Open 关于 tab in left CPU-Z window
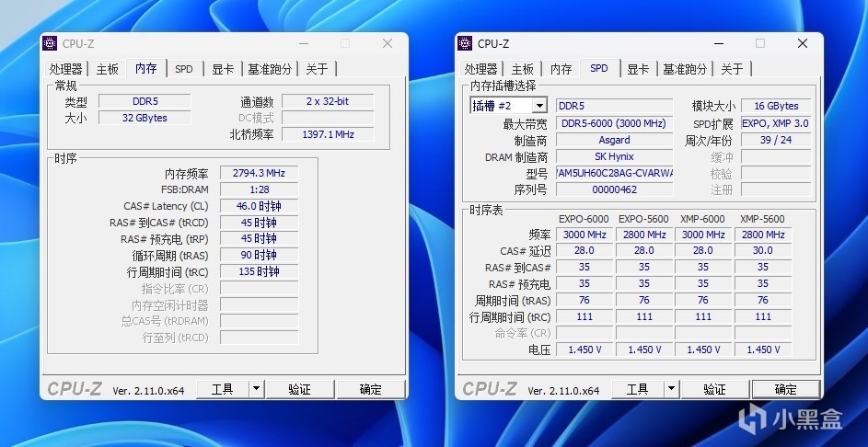 point(317,69)
